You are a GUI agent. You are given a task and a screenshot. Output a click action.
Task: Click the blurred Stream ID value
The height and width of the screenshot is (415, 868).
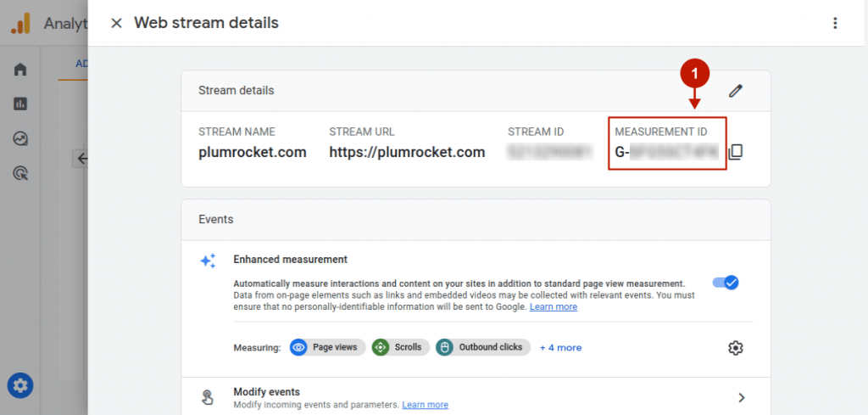550,152
